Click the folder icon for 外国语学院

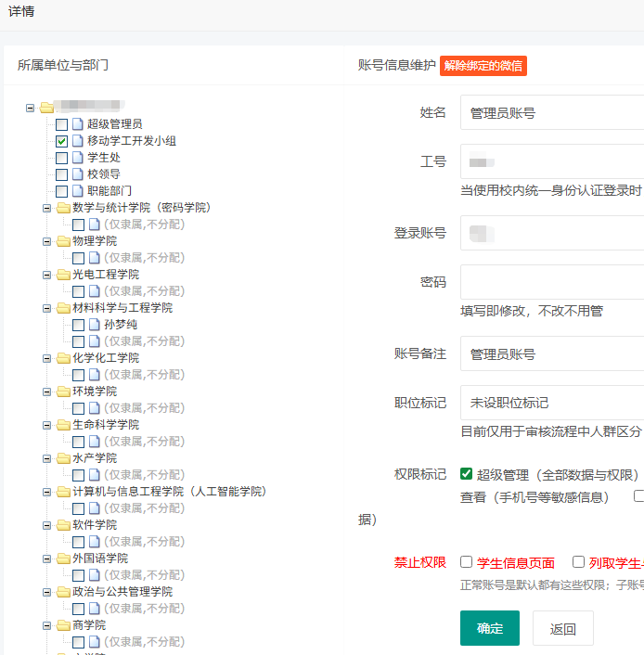pyautogui.click(x=63, y=559)
